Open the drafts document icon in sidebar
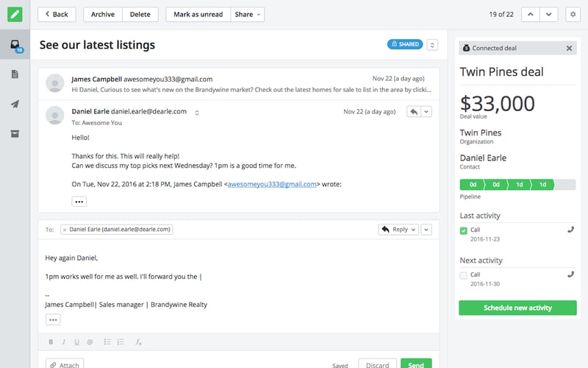This screenshot has width=588, height=368. [x=15, y=74]
